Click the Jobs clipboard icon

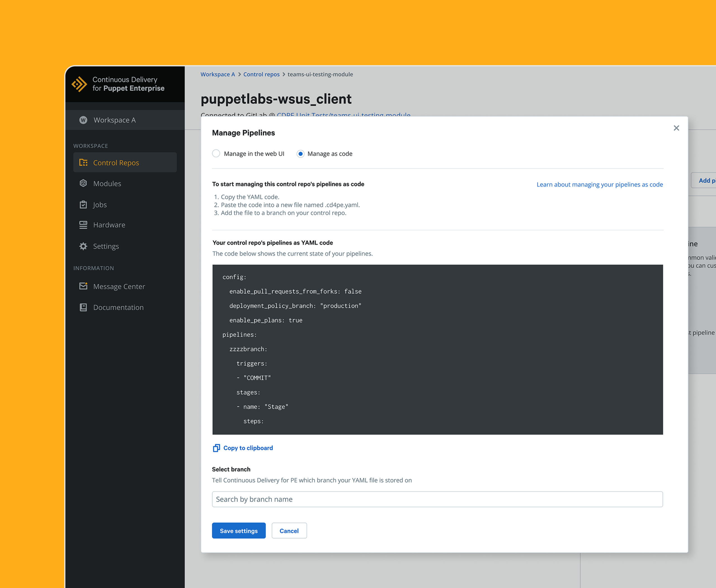pyautogui.click(x=83, y=204)
